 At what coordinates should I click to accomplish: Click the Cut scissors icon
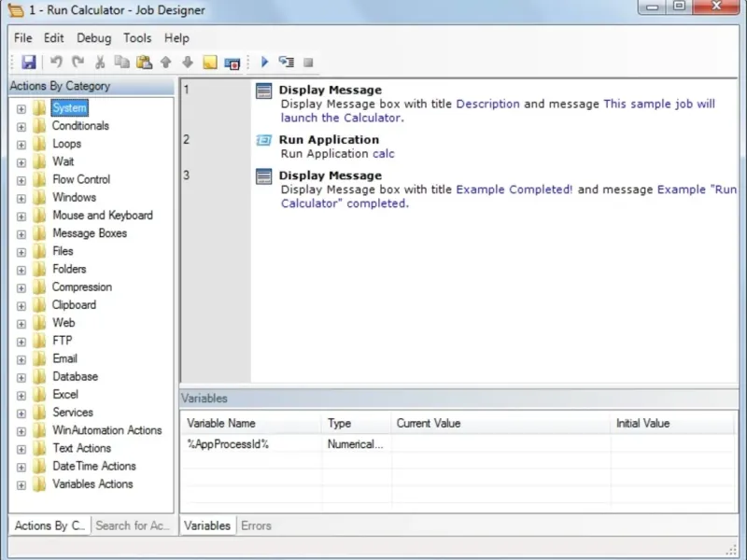(100, 63)
